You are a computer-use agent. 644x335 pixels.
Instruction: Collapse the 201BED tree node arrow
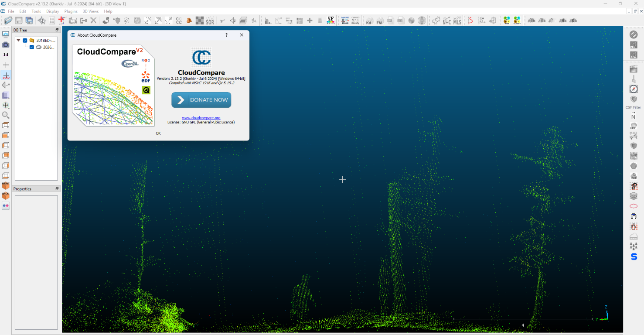click(x=18, y=40)
